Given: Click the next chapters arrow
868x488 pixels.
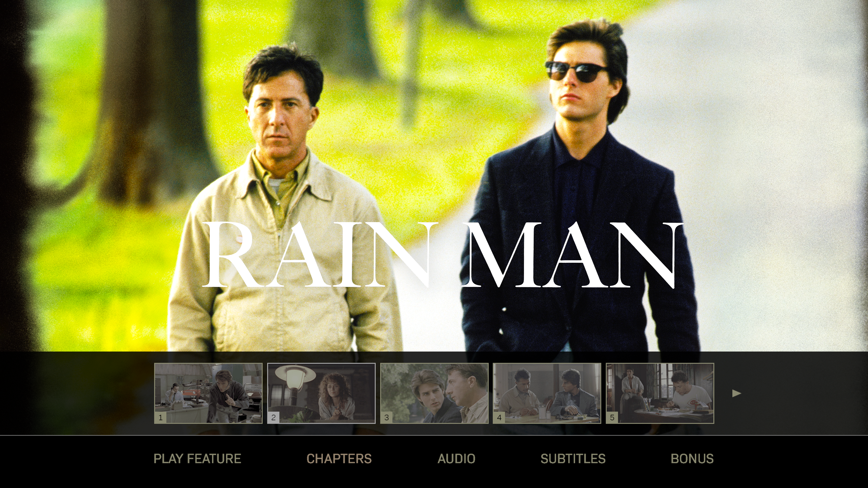Looking at the screenshot, I should coord(736,393).
